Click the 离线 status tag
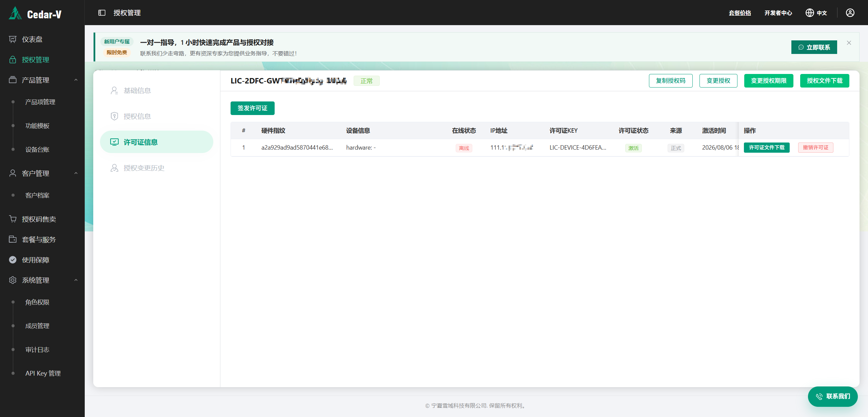The height and width of the screenshot is (417, 868). (x=464, y=148)
